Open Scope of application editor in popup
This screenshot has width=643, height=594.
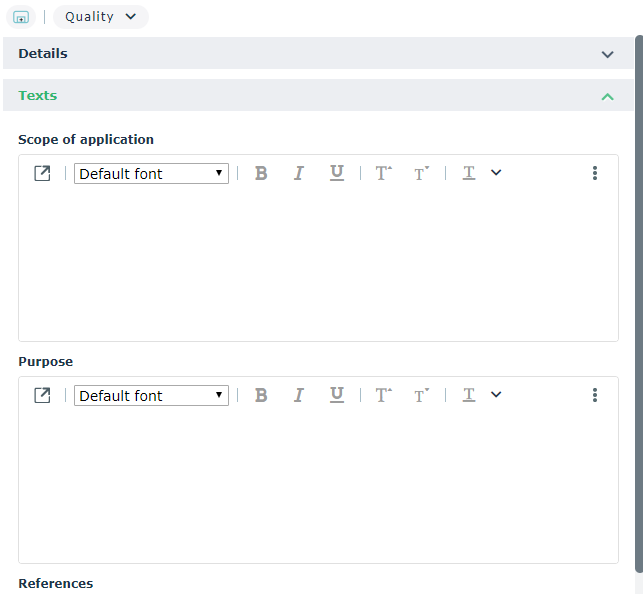tap(42, 173)
